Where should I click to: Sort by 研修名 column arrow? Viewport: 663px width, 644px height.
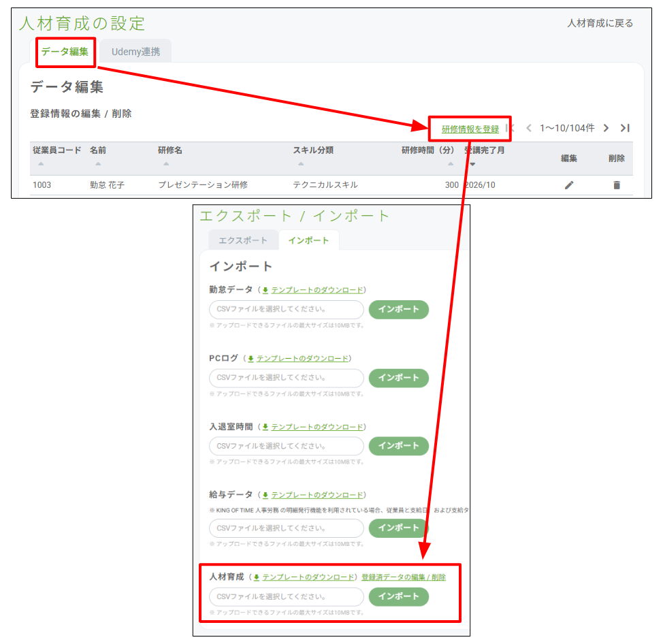pos(166,163)
